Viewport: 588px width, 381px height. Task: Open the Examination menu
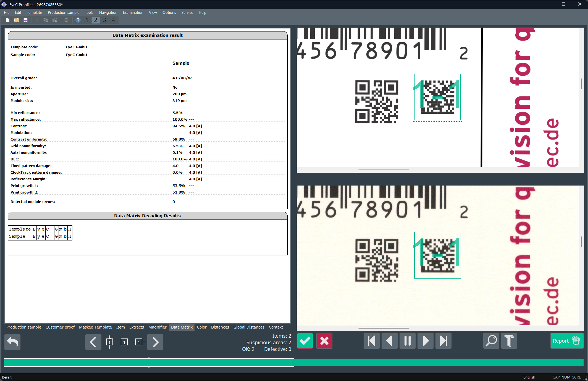point(133,12)
